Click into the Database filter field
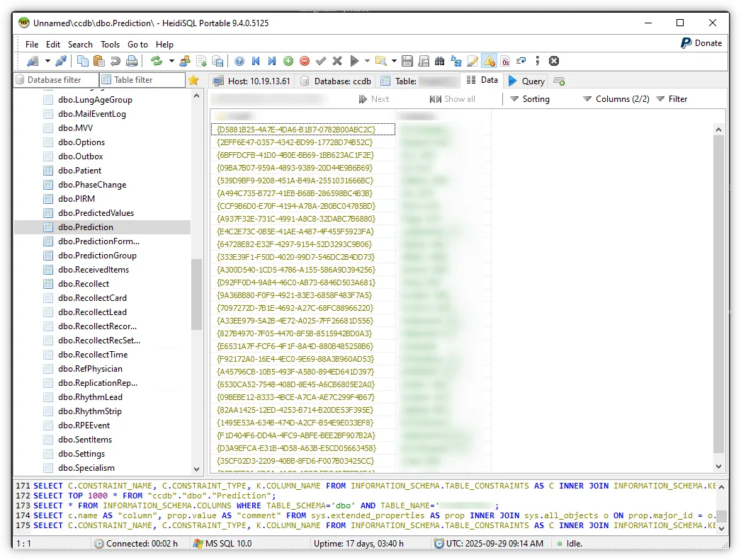The height and width of the screenshot is (560, 741). coord(56,80)
